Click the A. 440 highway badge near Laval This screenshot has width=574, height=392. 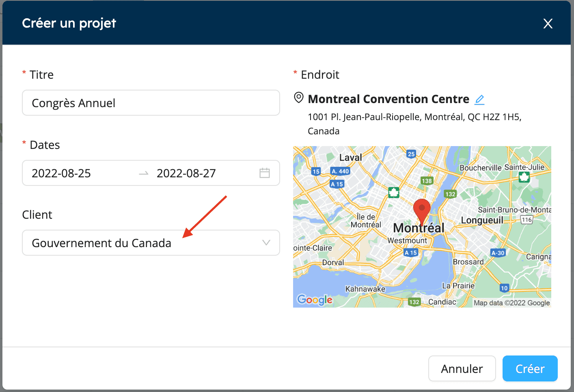click(x=340, y=171)
